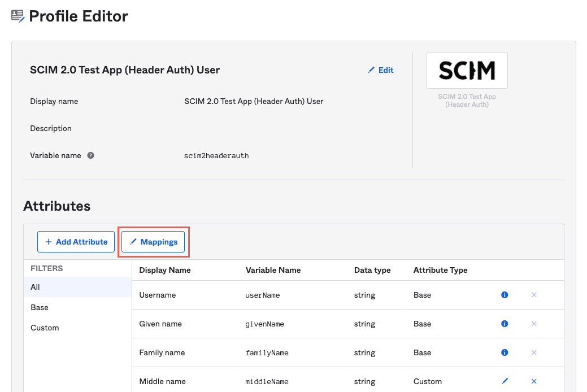Filter attributes by Custom
587x392 pixels.
tap(45, 328)
